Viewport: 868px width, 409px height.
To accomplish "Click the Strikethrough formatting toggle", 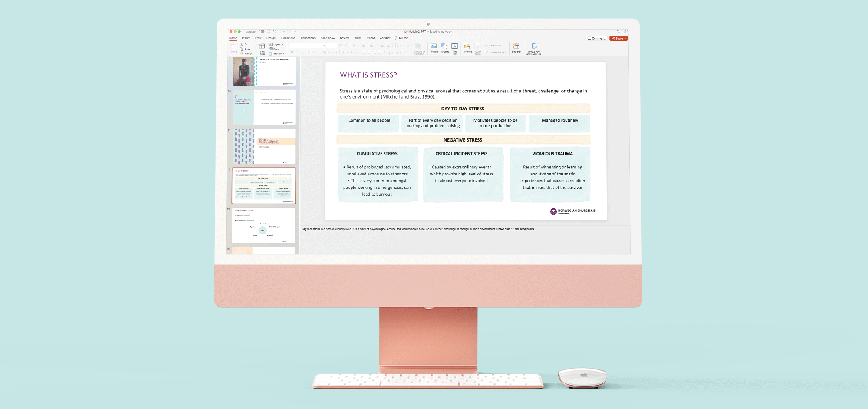I will pyautogui.click(x=308, y=52).
